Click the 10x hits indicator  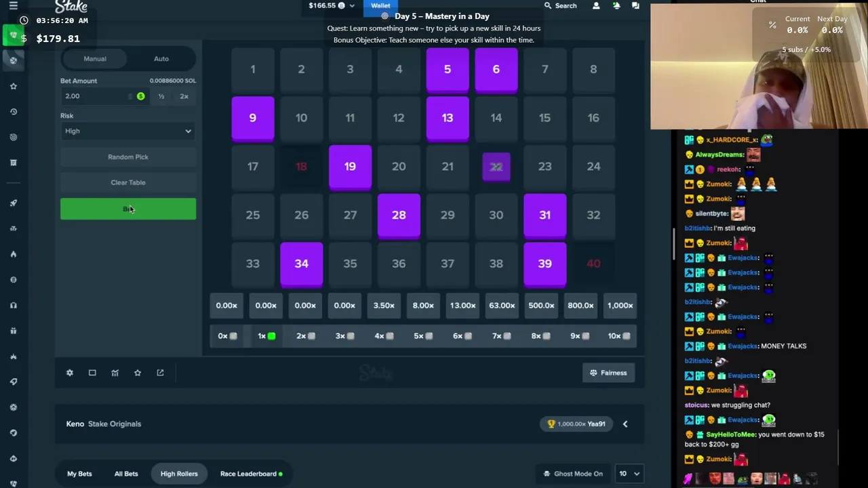[618, 336]
